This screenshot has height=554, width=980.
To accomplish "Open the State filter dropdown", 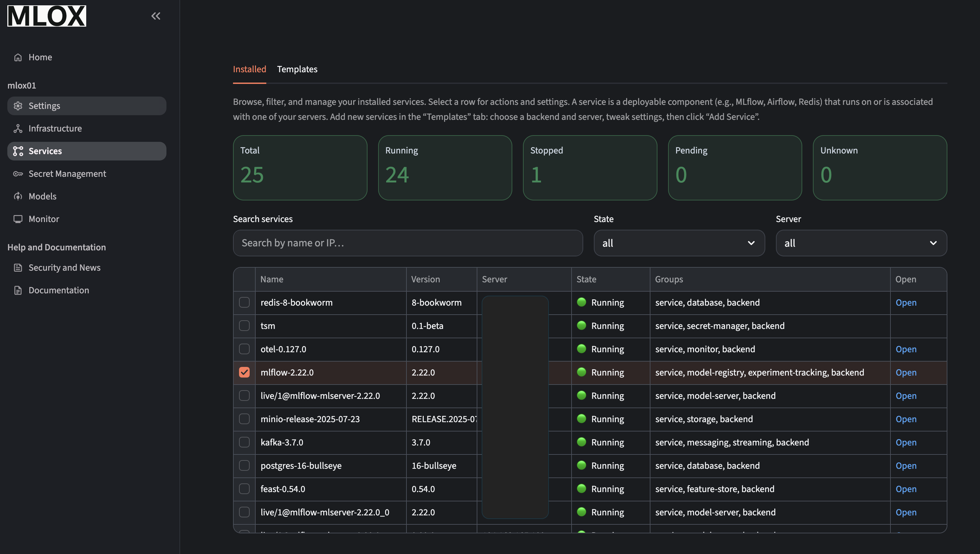I will 679,243.
